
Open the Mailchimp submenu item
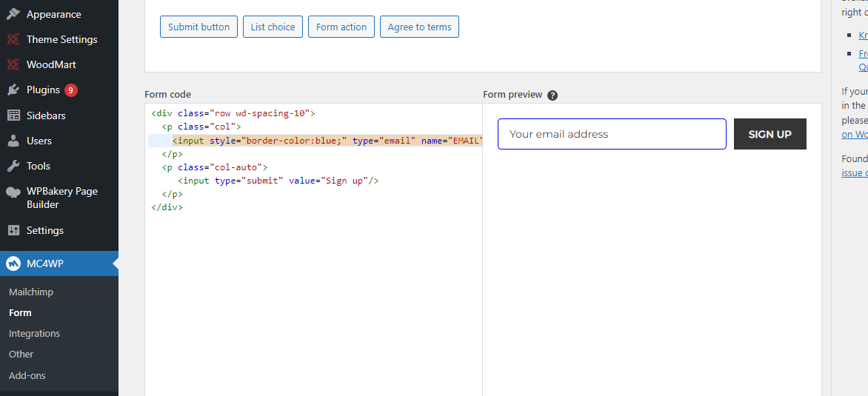tap(31, 292)
